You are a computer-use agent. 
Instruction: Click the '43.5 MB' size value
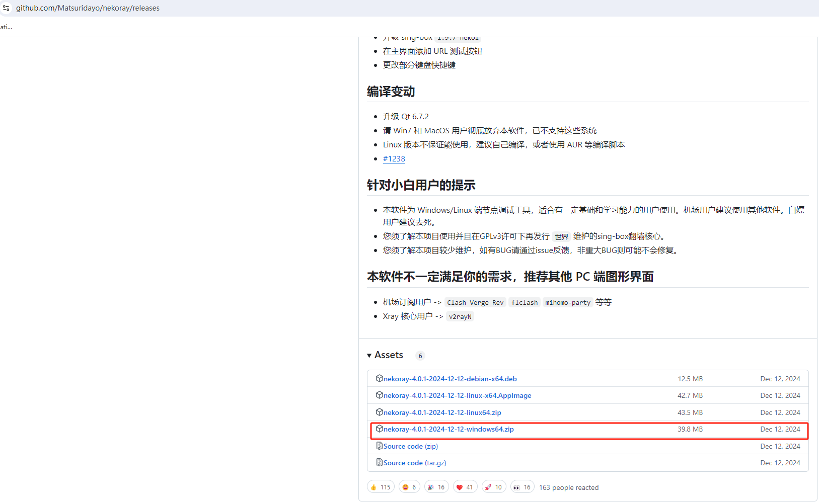690,412
